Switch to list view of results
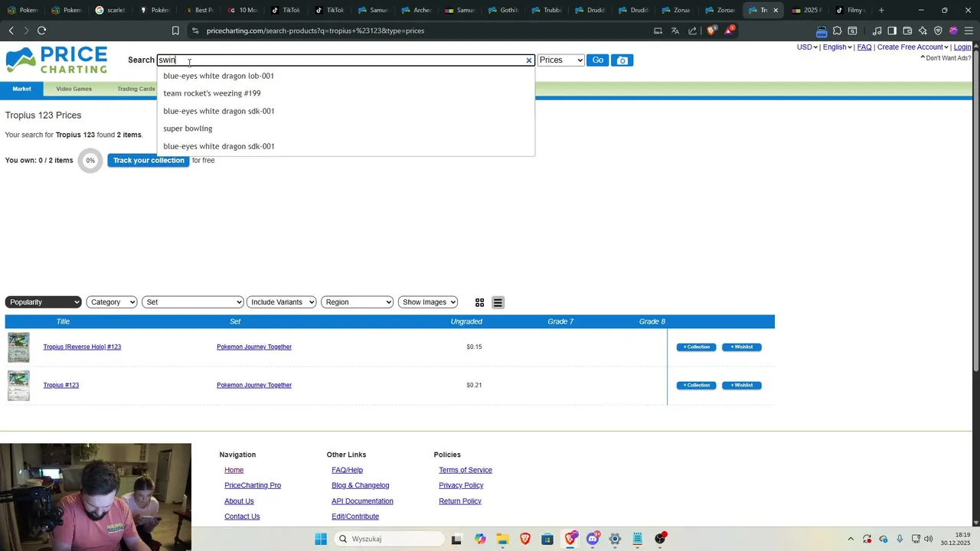 tap(498, 302)
